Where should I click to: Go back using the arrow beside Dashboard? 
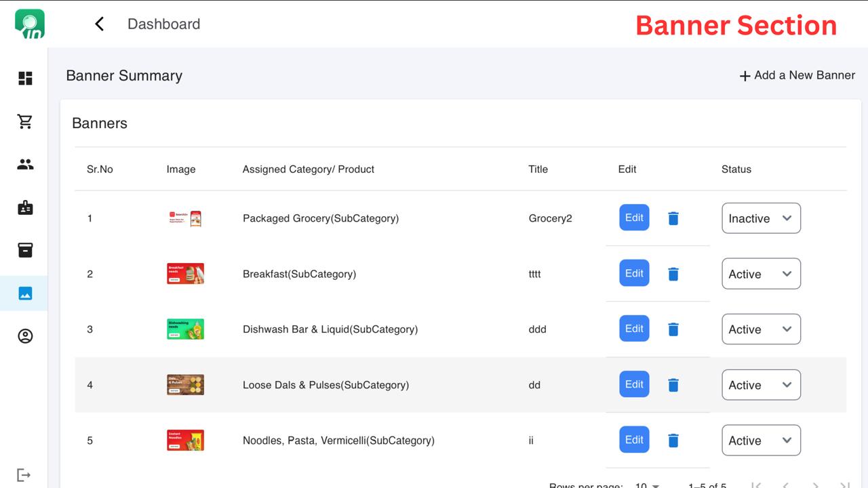pos(100,24)
